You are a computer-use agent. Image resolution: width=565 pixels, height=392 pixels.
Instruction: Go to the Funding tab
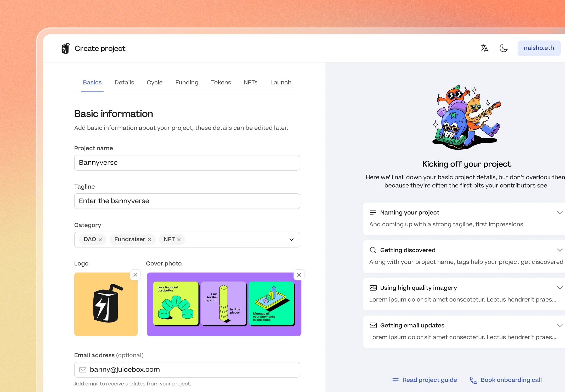(187, 82)
